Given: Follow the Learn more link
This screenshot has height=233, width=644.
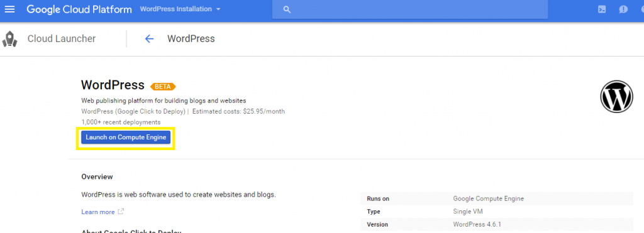Looking at the screenshot, I should click(x=98, y=212).
